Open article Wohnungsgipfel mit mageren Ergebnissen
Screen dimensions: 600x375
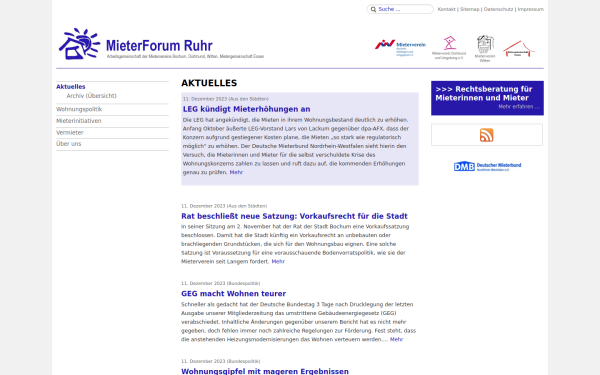(265, 371)
